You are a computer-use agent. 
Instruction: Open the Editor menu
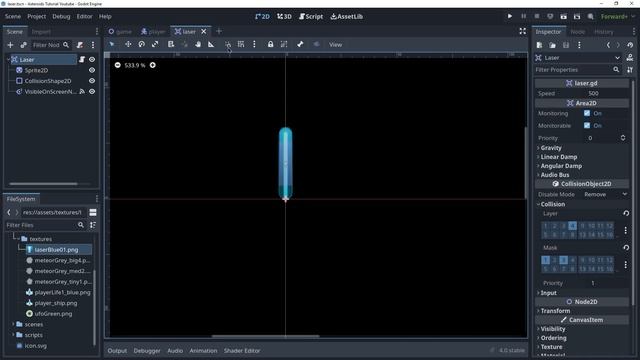[x=84, y=16]
